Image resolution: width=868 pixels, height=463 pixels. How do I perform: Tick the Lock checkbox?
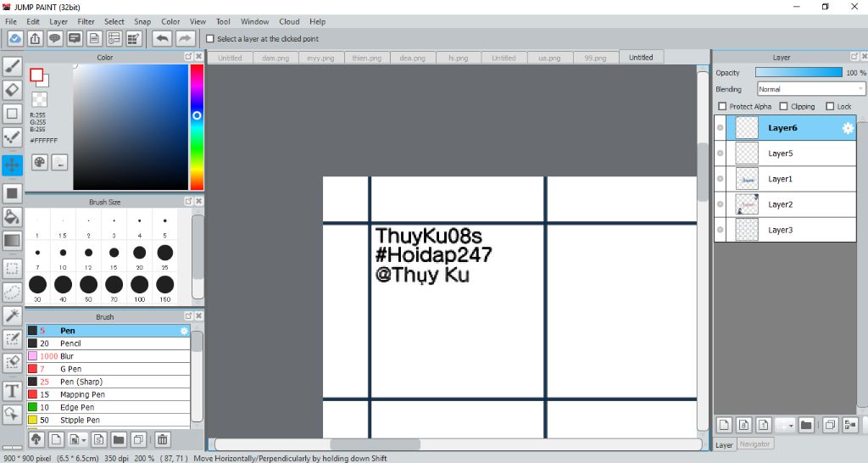coord(830,106)
